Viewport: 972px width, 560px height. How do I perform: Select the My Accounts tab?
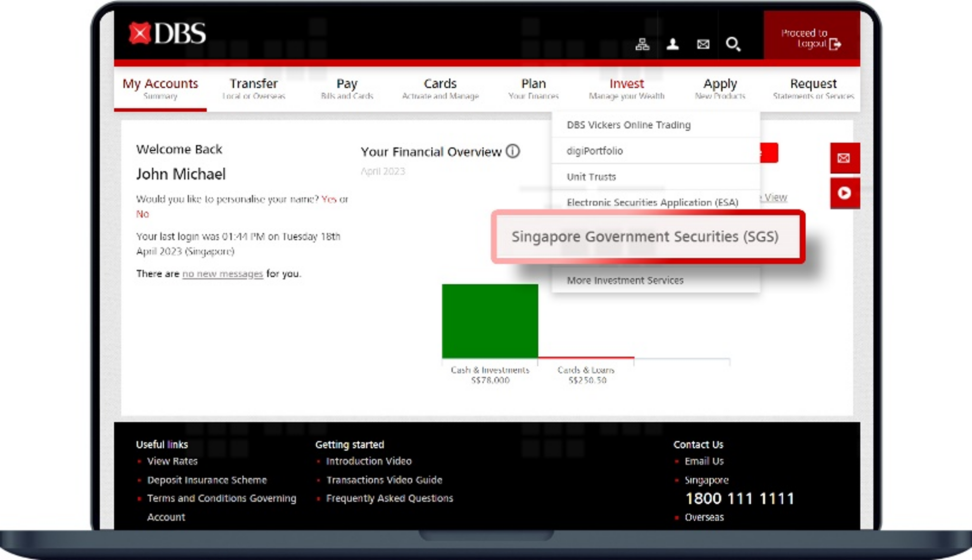tap(160, 89)
